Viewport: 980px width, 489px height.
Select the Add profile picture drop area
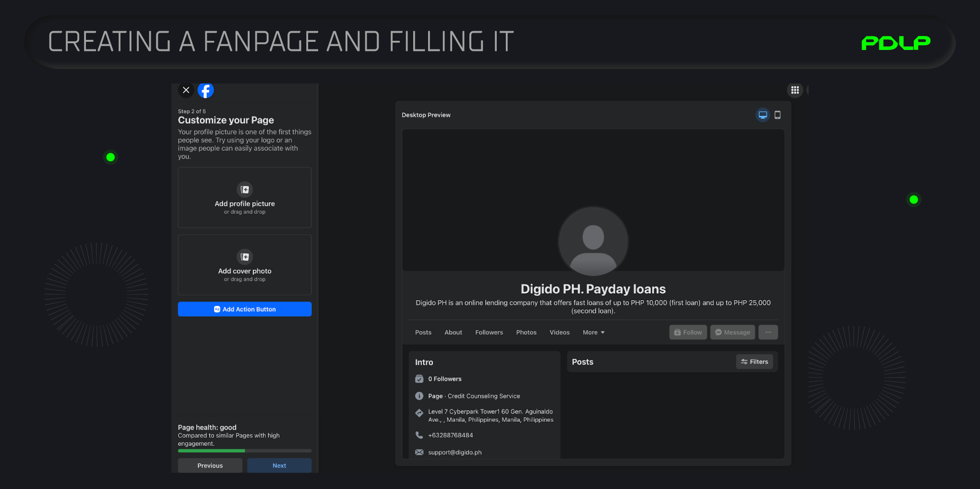(245, 197)
